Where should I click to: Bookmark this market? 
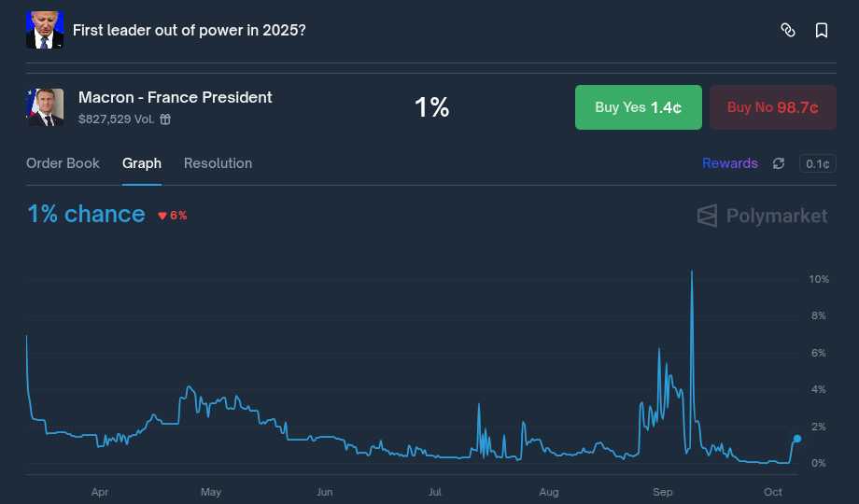[822, 30]
